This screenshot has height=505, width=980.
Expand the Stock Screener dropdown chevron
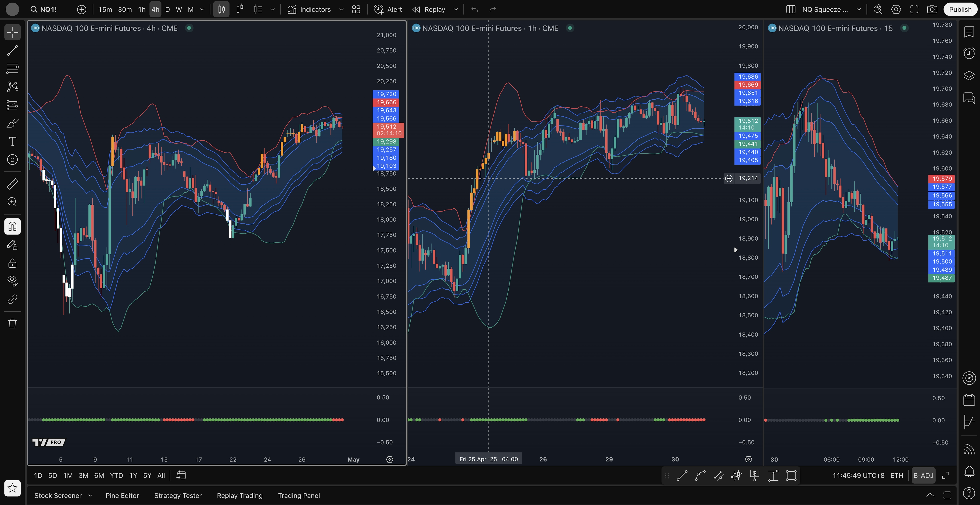coord(90,496)
